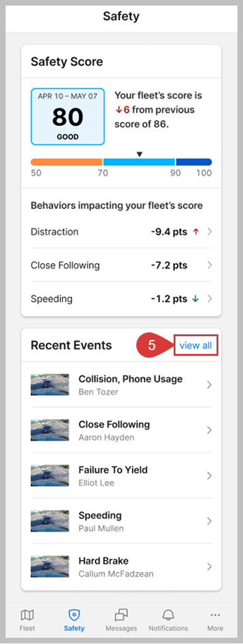The height and width of the screenshot is (644, 243).
Task: Expand the Distraction behavior chevron
Action: 210,232
